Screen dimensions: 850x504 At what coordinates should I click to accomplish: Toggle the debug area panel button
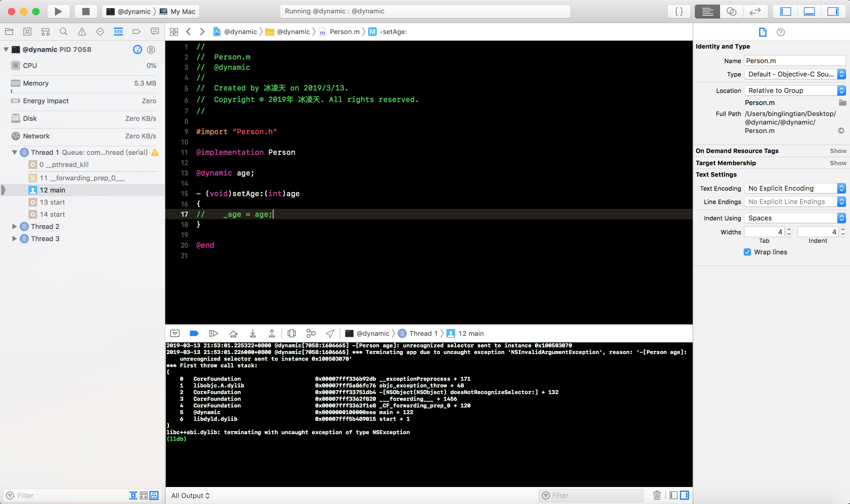[x=809, y=12]
